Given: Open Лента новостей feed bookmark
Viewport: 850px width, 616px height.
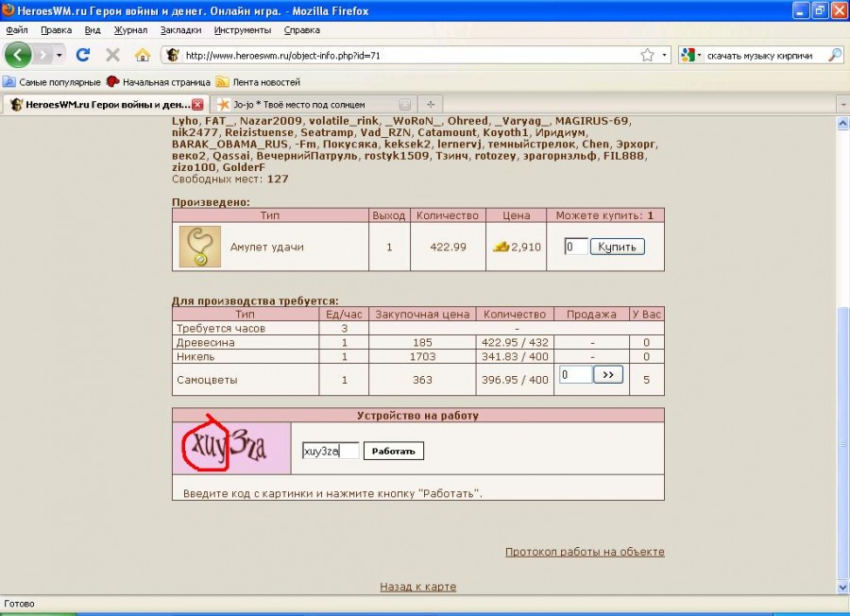Looking at the screenshot, I should [x=258, y=82].
